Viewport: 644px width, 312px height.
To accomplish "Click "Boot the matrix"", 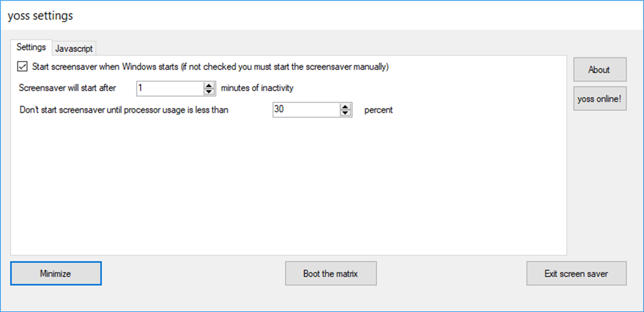I will pyautogui.click(x=331, y=273).
